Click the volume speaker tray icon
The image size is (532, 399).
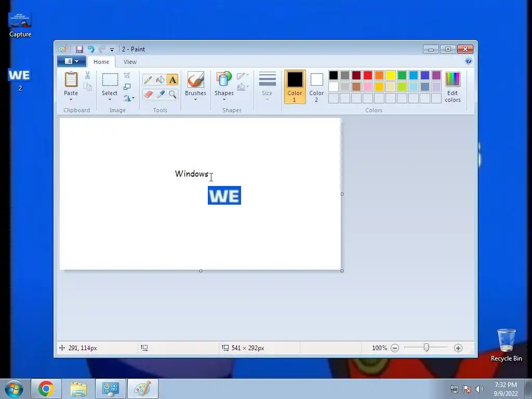479,389
